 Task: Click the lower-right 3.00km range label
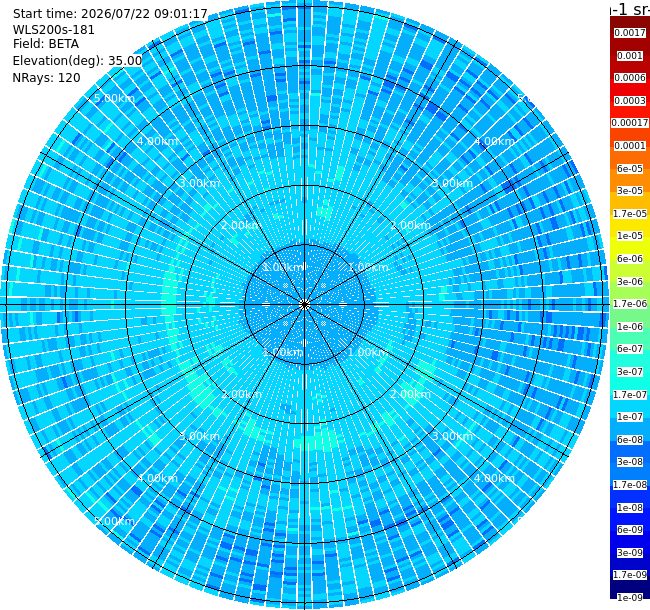click(452, 436)
